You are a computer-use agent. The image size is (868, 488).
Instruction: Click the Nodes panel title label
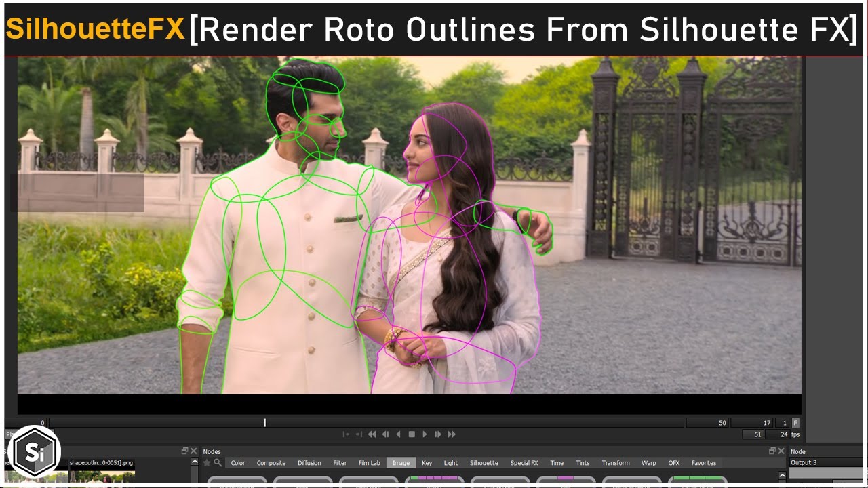coord(212,451)
